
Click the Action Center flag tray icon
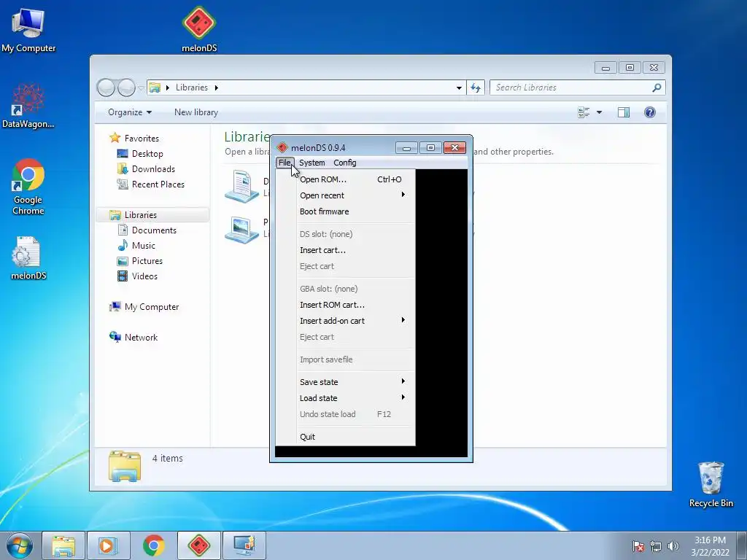point(638,546)
